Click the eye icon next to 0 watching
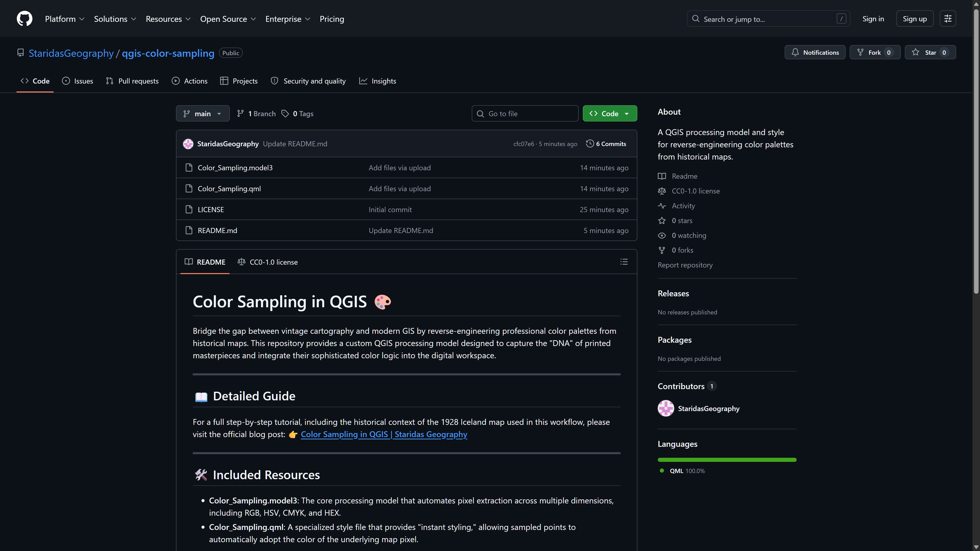The image size is (980, 551). [662, 235]
